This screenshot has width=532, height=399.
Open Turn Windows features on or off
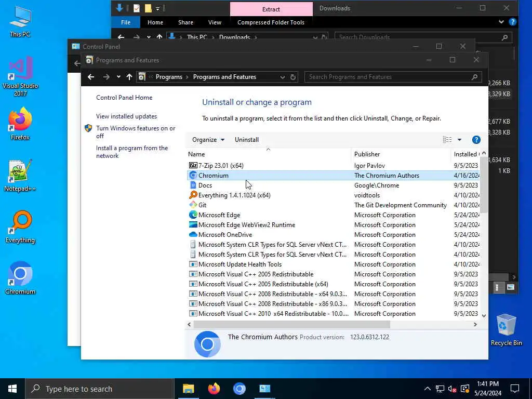136,132
